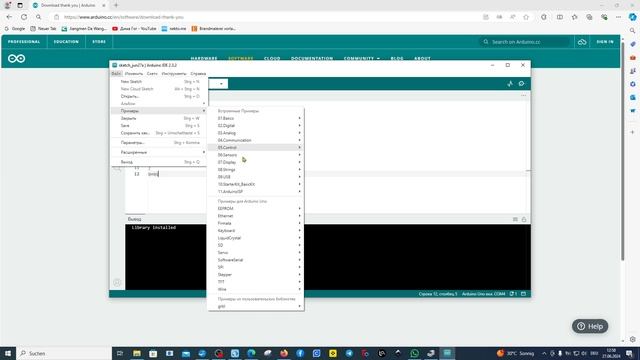The width and height of the screenshot is (640, 360).
Task: Open the Примеры (Examples) menu entry
Action: tap(159, 111)
